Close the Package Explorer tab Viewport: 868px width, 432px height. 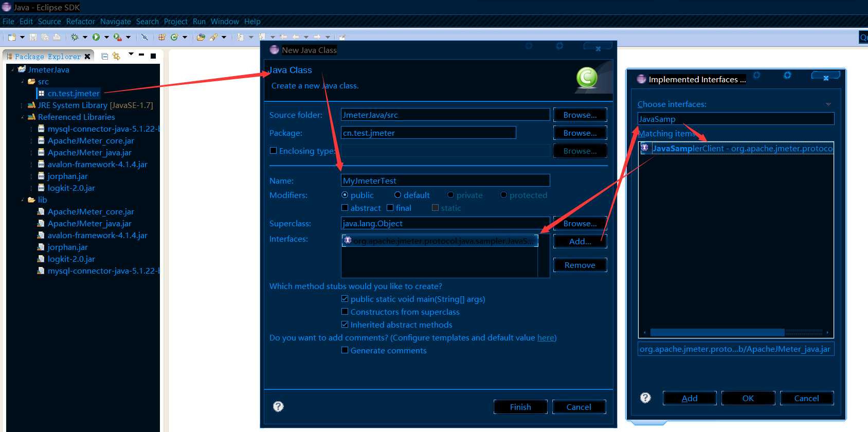point(87,57)
